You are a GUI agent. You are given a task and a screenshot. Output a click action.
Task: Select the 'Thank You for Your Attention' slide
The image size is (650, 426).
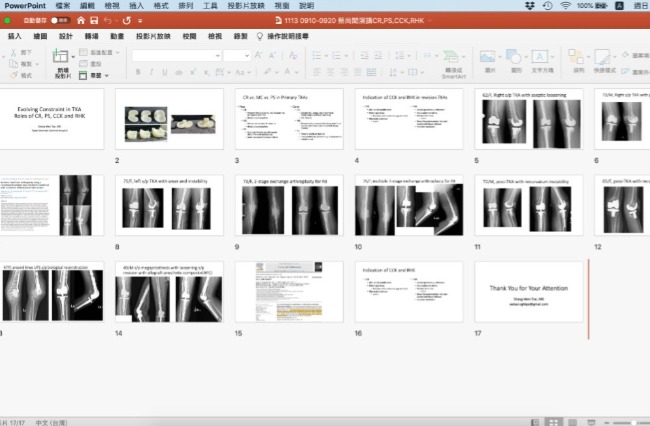[529, 291]
